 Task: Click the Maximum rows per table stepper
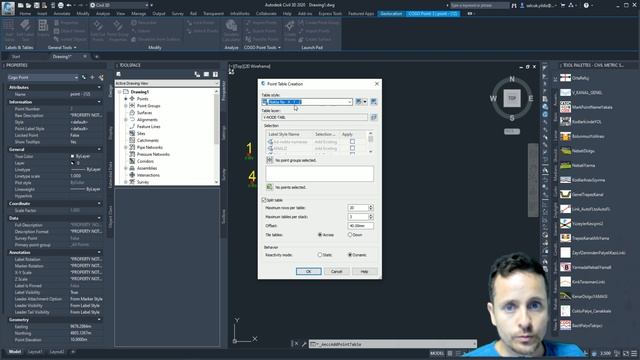pos(371,208)
